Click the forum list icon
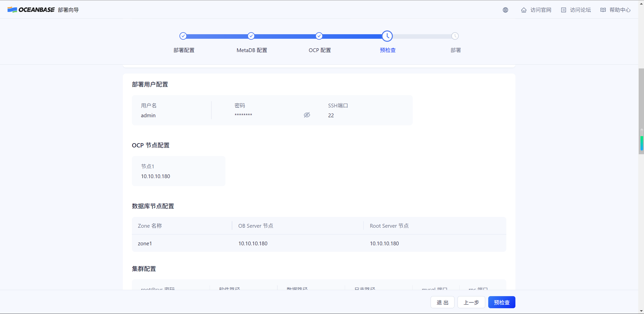The width and height of the screenshot is (644, 314). click(x=563, y=10)
